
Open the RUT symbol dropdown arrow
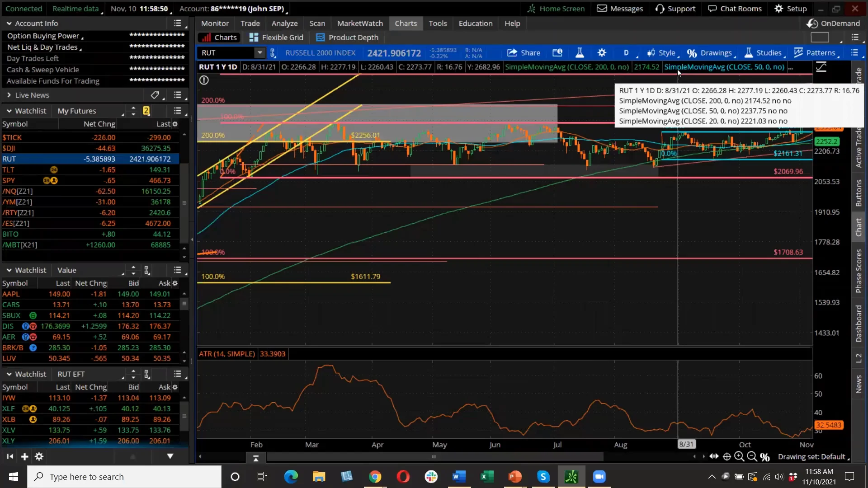[x=259, y=53]
